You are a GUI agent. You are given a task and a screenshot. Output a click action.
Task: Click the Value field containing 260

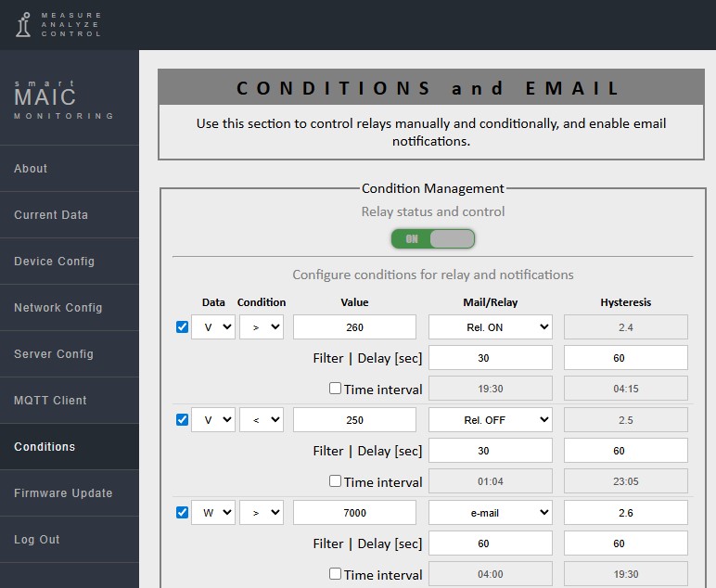[355, 326]
